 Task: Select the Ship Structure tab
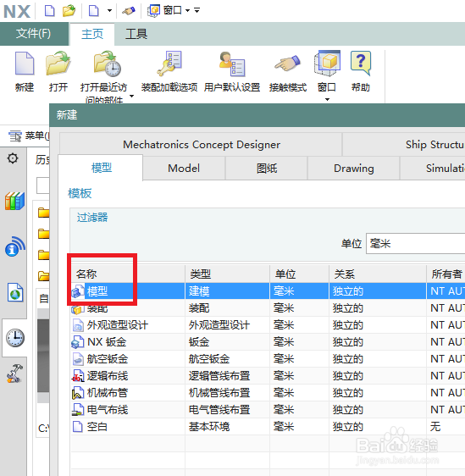click(x=404, y=145)
